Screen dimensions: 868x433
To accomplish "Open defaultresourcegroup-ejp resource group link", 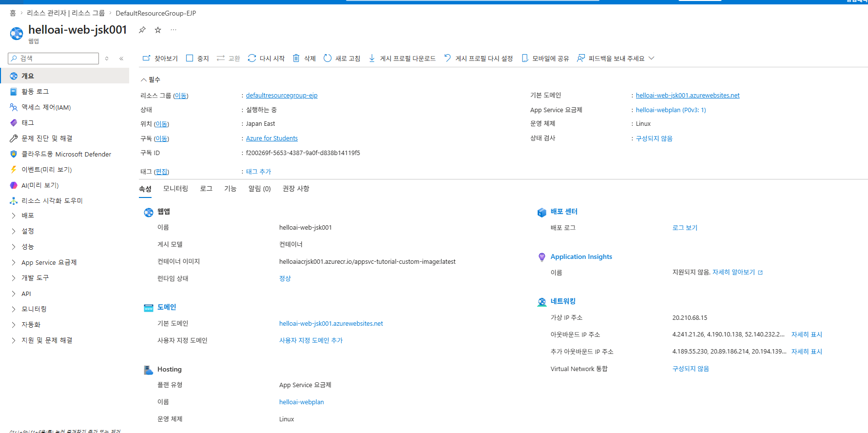I will pyautogui.click(x=282, y=96).
